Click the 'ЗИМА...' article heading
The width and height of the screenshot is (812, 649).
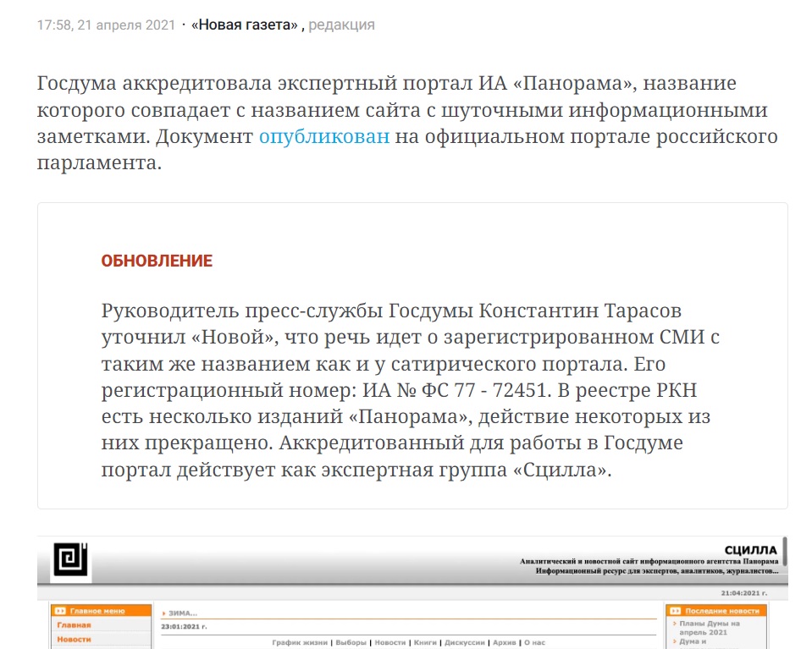pos(183,613)
